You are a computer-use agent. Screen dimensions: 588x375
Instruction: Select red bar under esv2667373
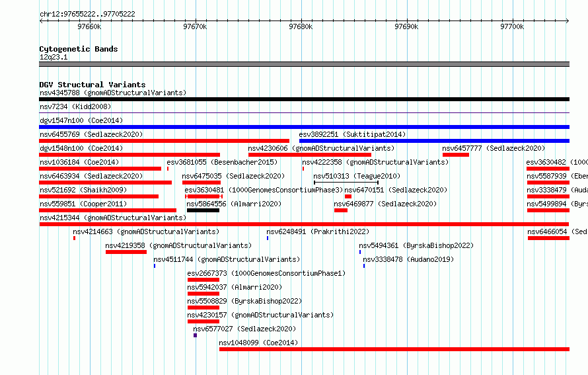pos(203,280)
